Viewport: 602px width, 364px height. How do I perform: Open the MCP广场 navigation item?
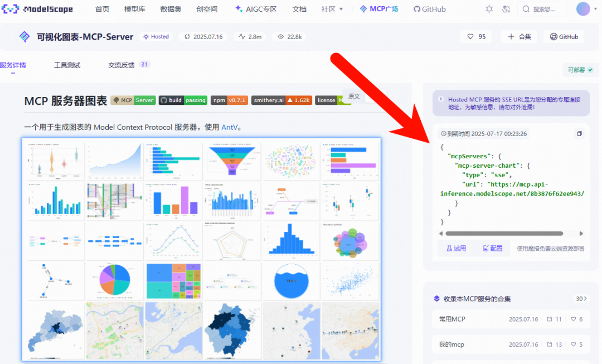379,9
